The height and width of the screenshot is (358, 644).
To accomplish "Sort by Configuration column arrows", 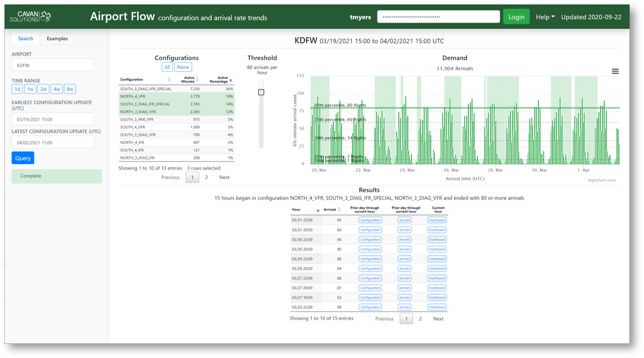I will point(169,80).
